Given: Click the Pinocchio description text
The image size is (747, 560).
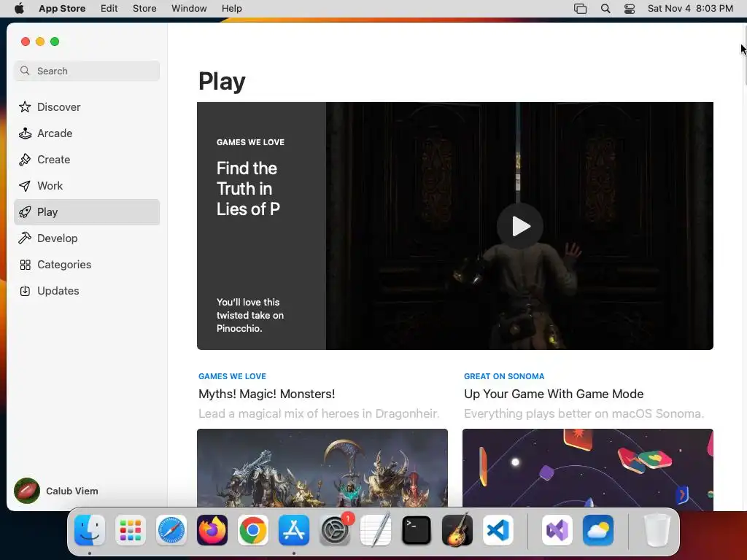Looking at the screenshot, I should point(250,315).
